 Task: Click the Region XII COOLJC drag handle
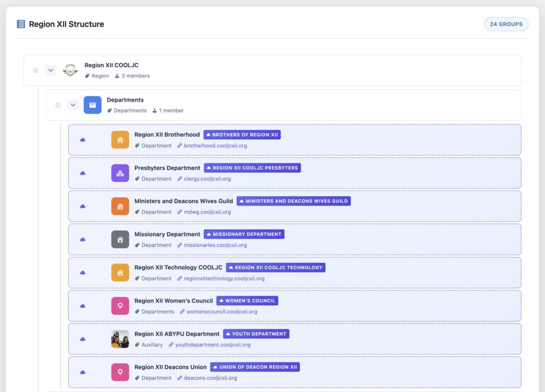pyautogui.click(x=36, y=70)
